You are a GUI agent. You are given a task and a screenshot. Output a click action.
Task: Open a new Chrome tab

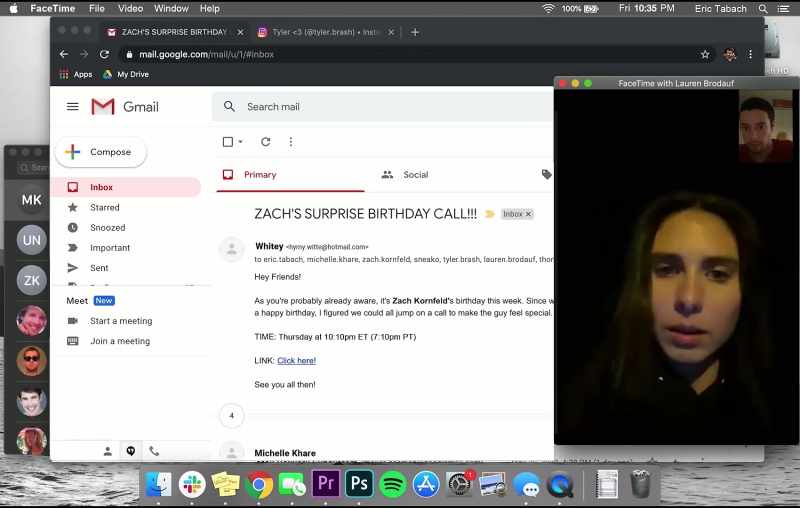[415, 32]
